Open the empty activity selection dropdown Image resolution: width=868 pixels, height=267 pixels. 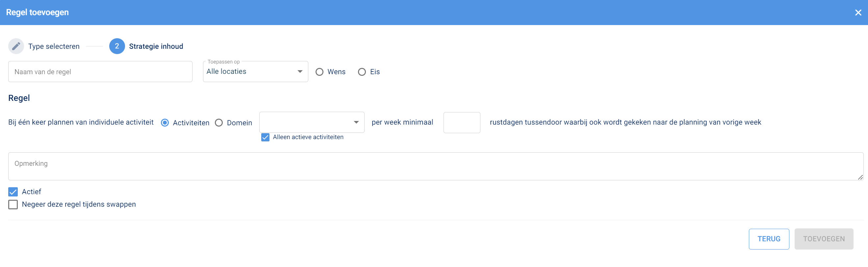click(x=312, y=122)
